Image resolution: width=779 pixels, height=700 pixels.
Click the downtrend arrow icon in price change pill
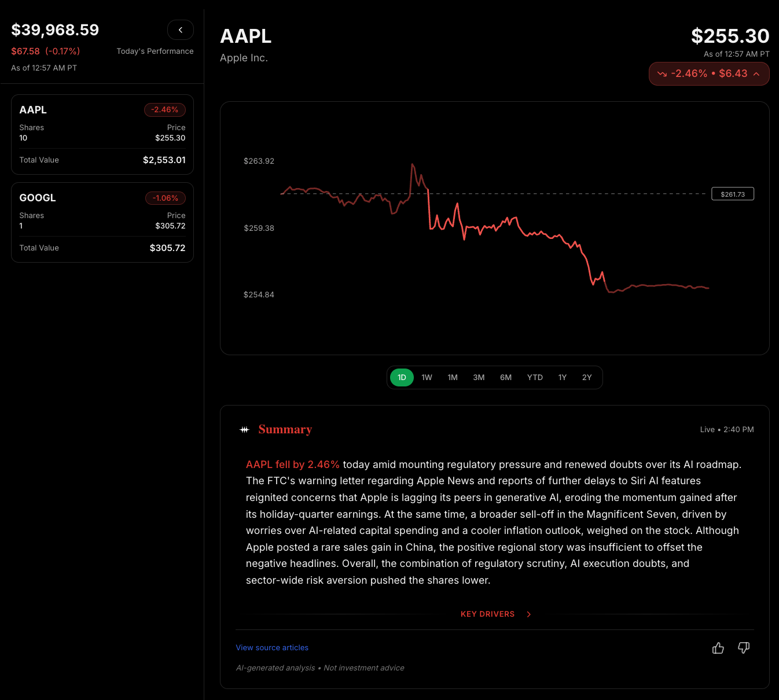tap(662, 74)
